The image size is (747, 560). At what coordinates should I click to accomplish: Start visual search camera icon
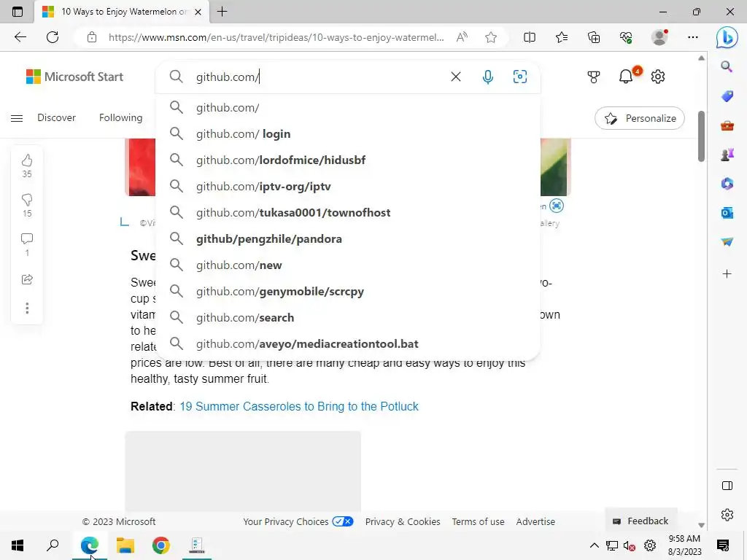click(x=519, y=77)
